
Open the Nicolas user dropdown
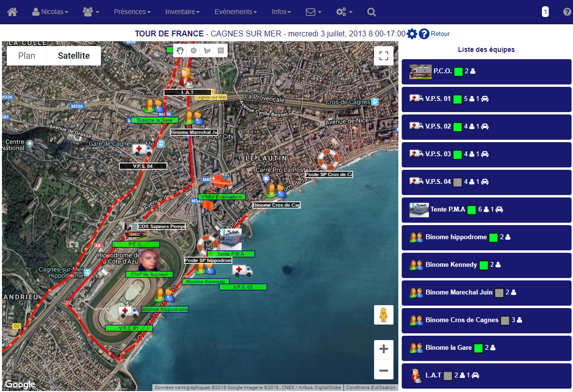[50, 12]
